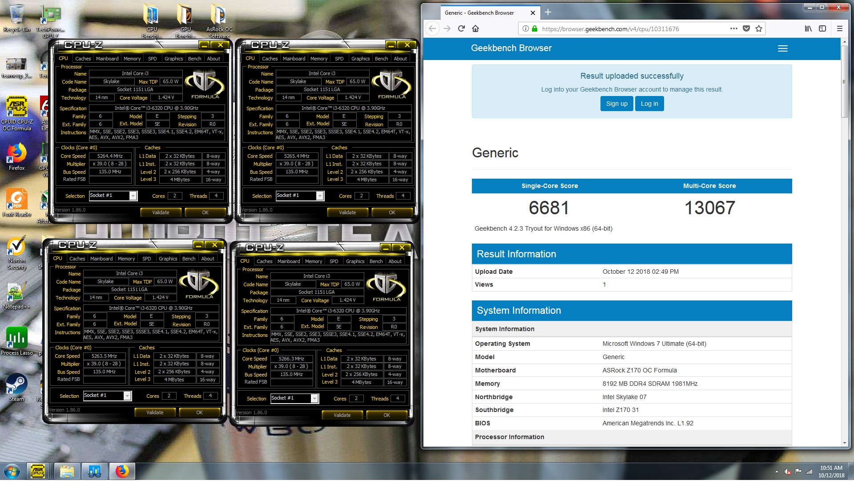Bookmark this page with the star

point(759,28)
